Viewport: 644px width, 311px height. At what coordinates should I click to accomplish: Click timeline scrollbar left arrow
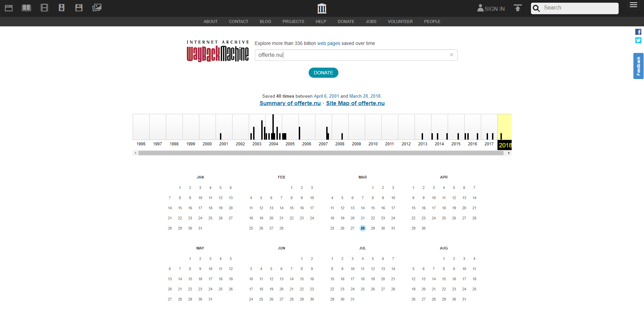pos(135,153)
